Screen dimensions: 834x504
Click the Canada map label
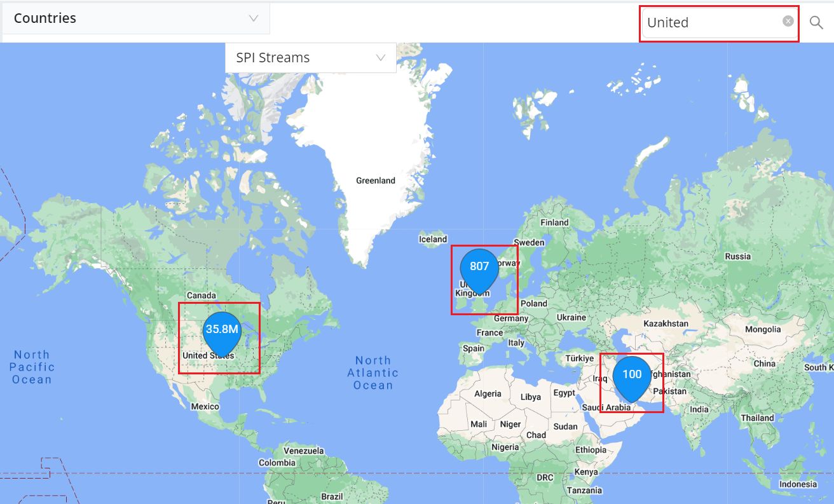(x=202, y=296)
